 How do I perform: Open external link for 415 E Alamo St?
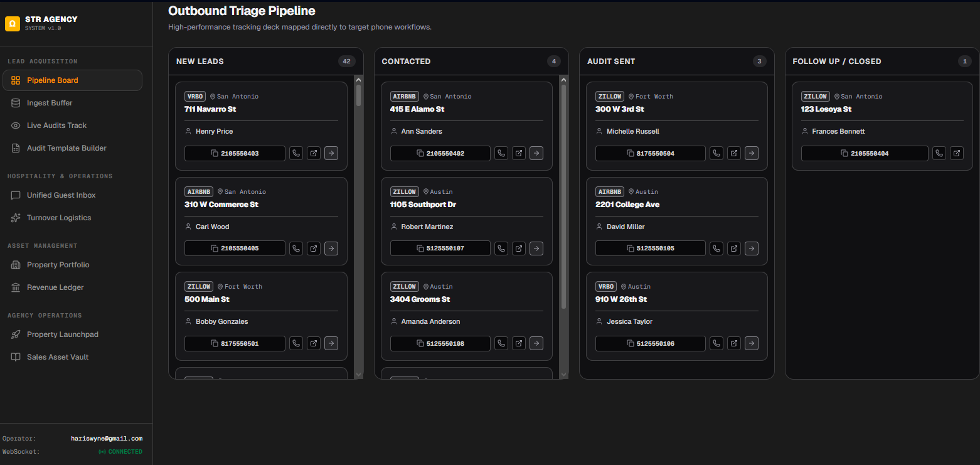coord(519,153)
